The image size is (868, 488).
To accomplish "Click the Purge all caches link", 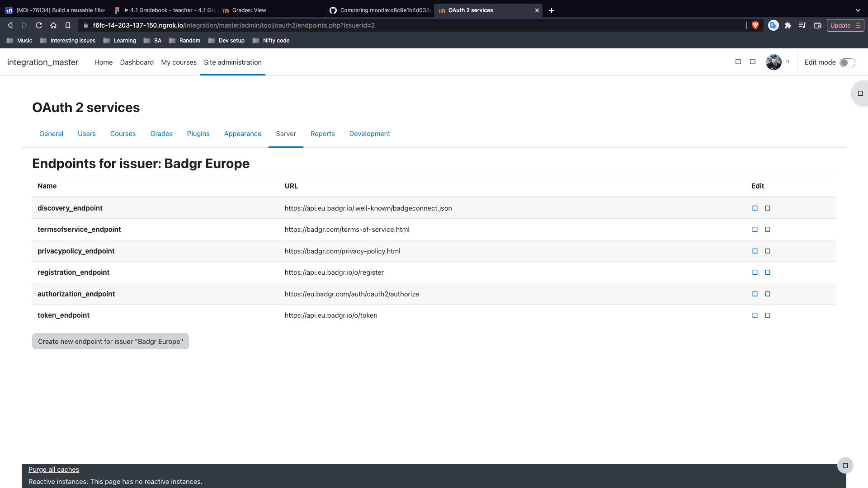I will coord(54,469).
